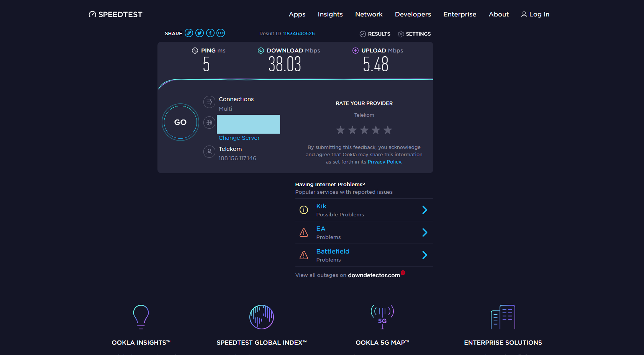Open the Insights menu

click(330, 14)
